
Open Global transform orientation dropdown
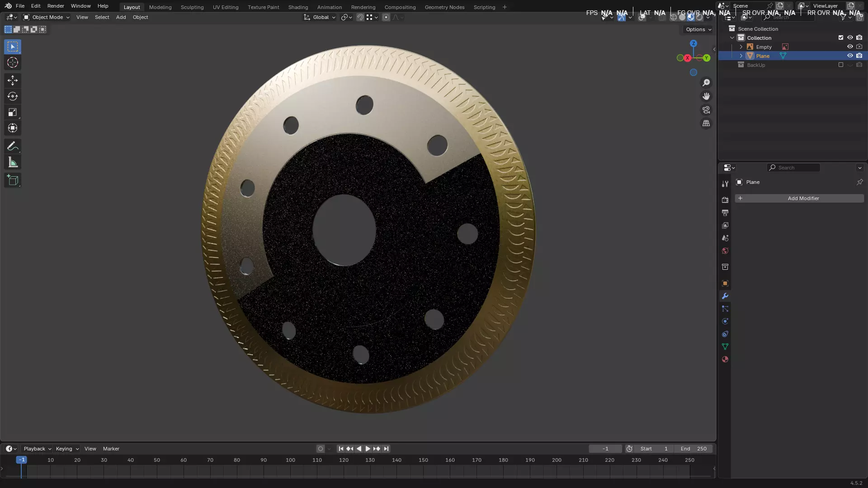(320, 17)
